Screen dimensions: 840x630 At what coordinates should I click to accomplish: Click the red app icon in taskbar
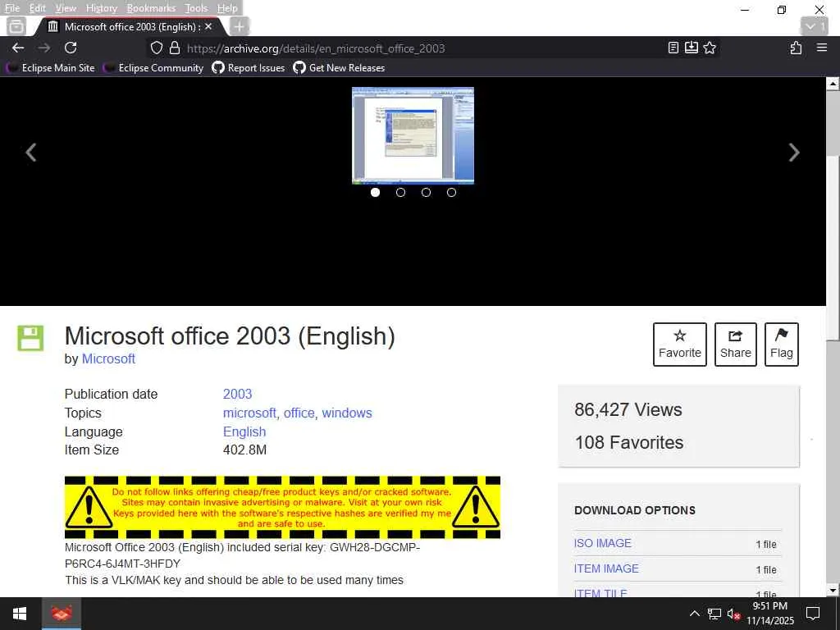62,614
